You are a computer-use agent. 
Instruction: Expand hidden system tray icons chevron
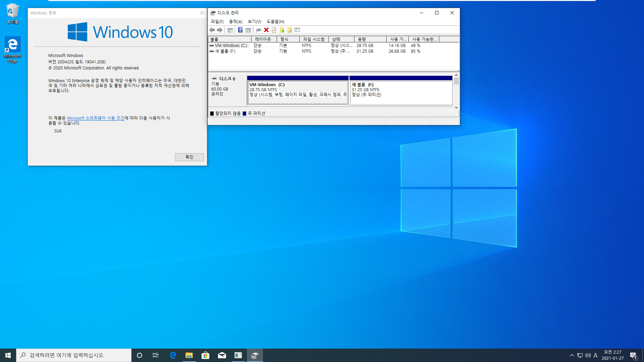tap(572, 355)
